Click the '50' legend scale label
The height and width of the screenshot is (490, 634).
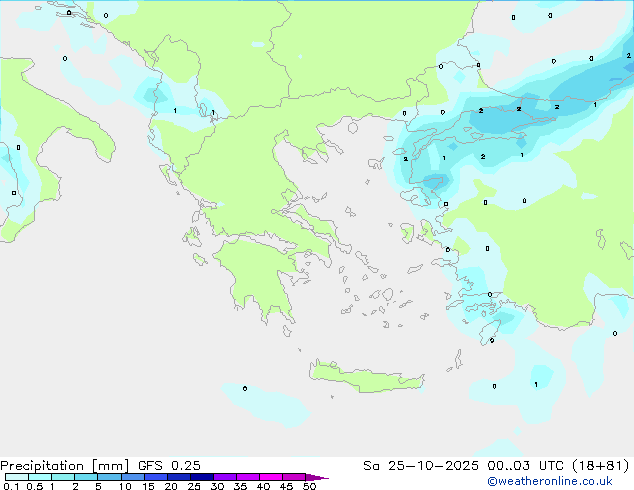tap(309, 486)
